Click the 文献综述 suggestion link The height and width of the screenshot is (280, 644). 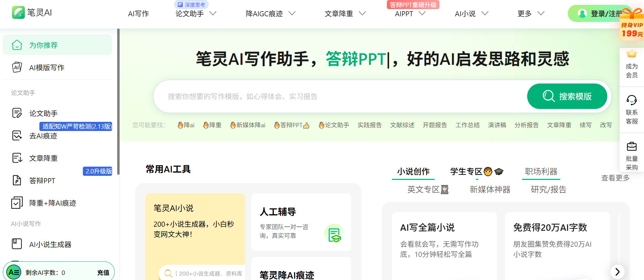pos(402,125)
